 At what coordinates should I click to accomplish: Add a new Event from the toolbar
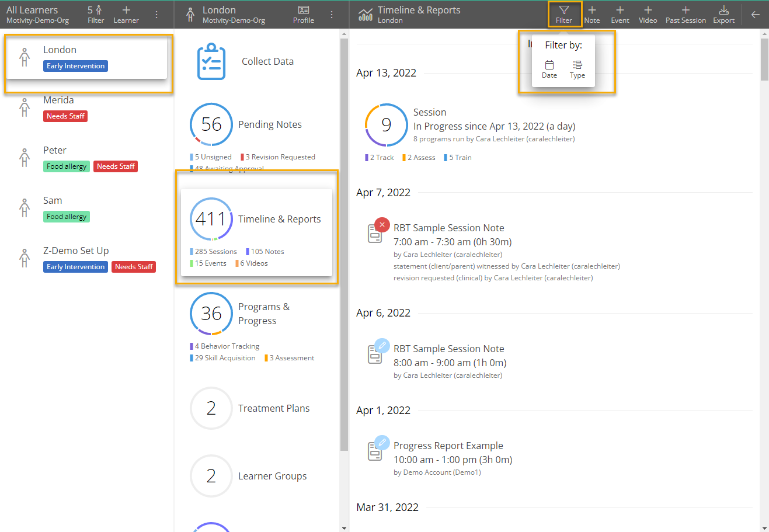(620, 14)
